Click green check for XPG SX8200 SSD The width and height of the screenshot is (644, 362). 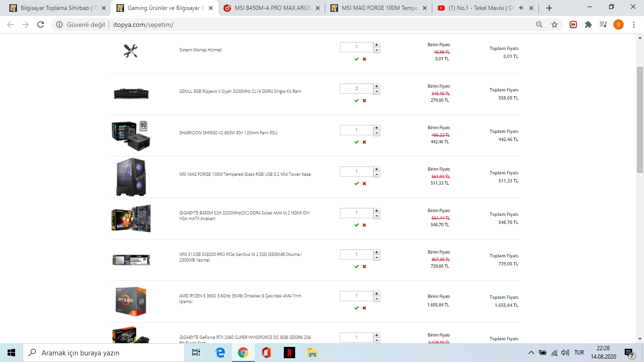tap(356, 266)
